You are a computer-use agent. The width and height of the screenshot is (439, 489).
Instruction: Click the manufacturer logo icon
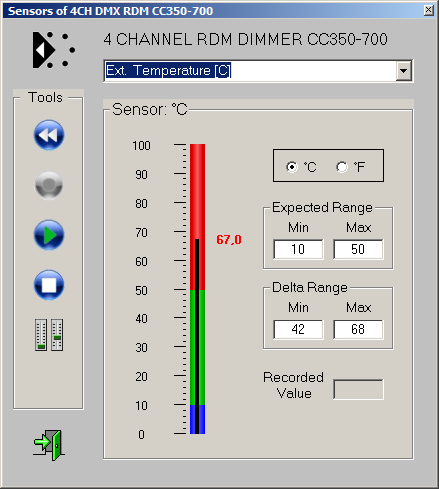pos(53,50)
